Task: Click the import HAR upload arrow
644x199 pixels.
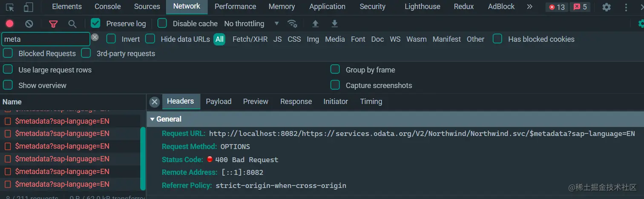Action: click(315, 24)
